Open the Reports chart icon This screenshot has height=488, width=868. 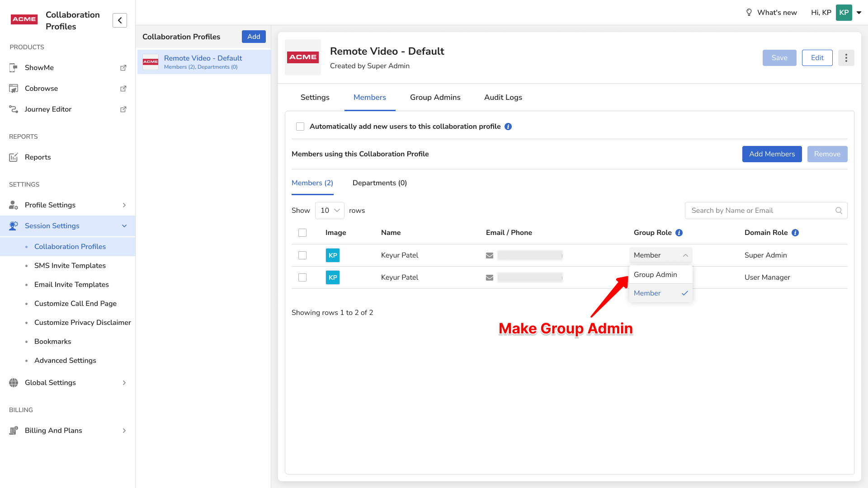(x=14, y=157)
